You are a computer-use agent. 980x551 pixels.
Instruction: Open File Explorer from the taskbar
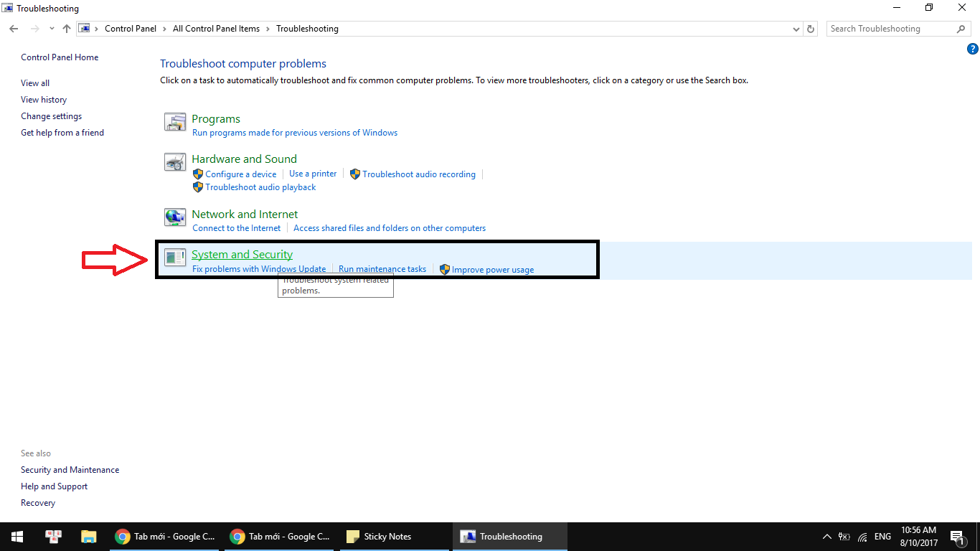coord(88,537)
